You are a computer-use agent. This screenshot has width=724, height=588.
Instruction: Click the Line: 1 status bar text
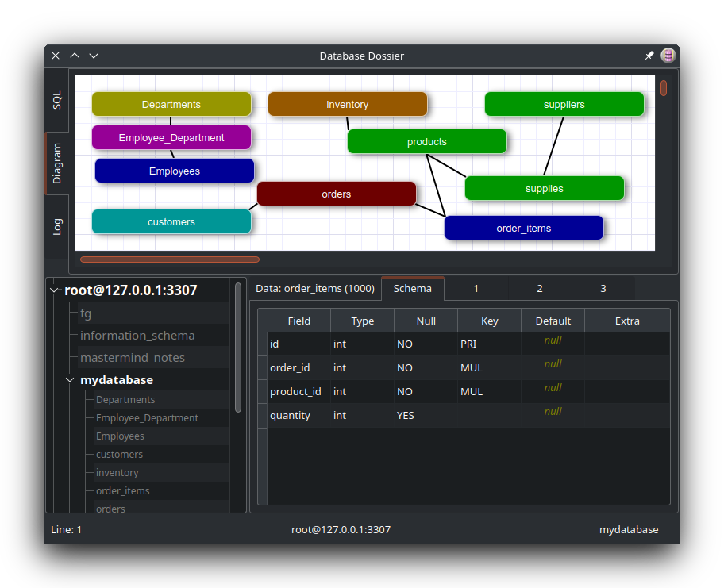pyautogui.click(x=66, y=529)
